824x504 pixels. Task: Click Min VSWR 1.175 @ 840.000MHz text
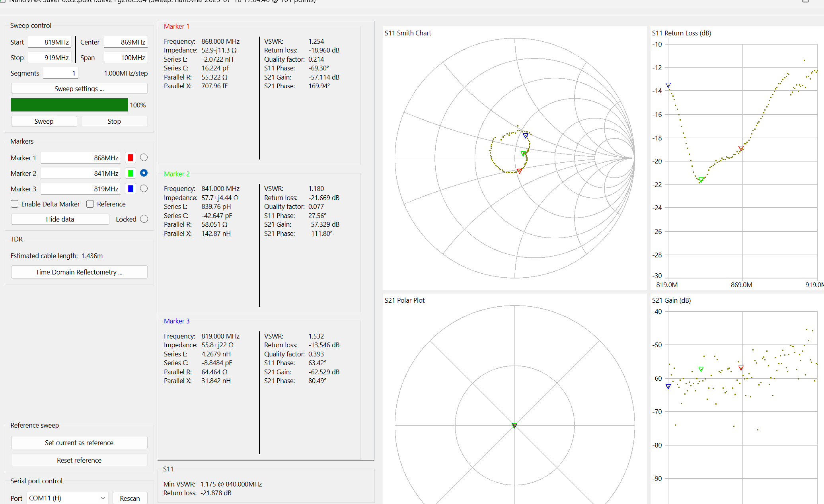tap(213, 484)
